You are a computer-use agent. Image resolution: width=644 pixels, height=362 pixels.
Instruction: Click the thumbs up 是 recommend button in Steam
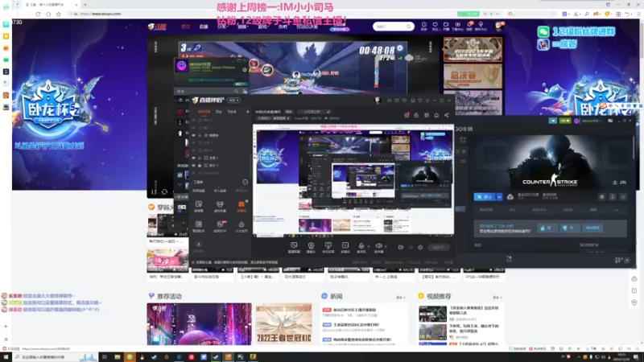(x=547, y=228)
